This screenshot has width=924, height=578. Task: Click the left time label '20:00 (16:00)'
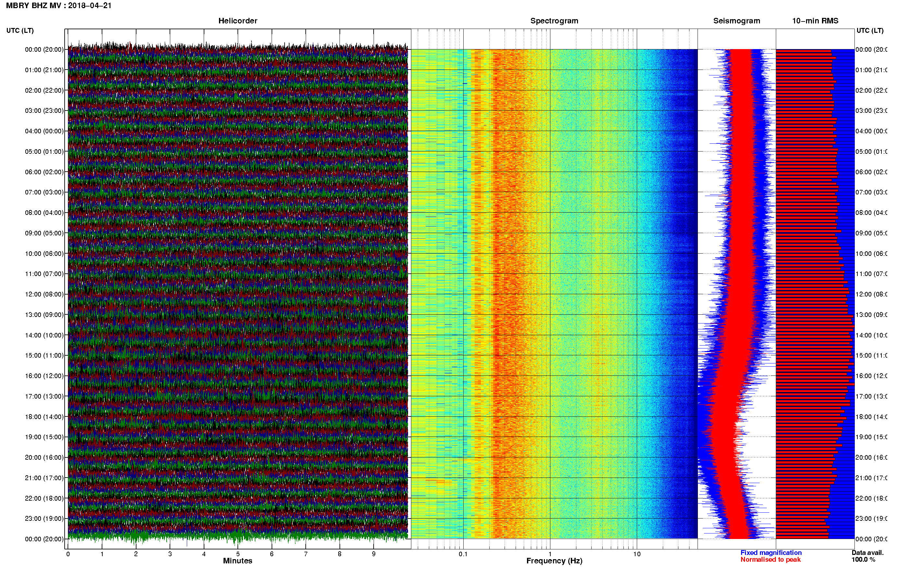coord(44,457)
